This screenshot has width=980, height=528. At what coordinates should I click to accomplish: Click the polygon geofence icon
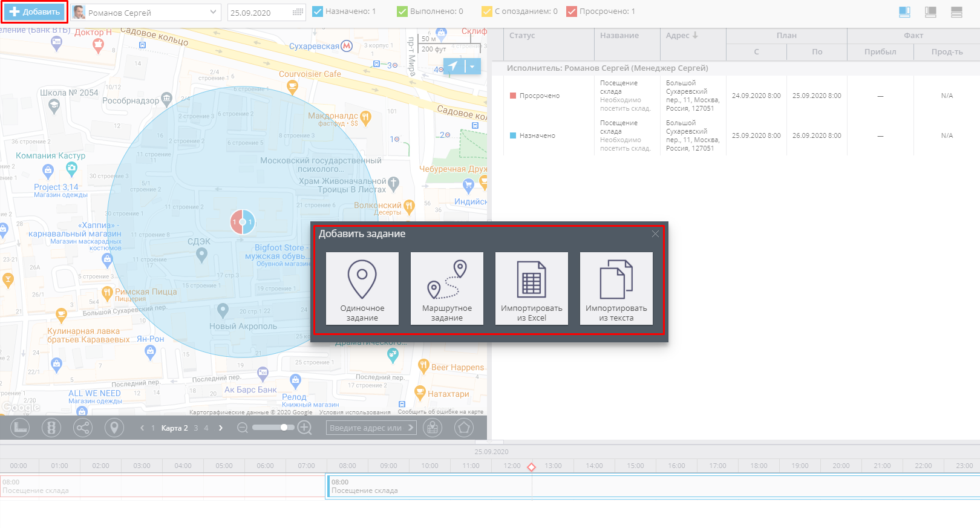(463, 428)
